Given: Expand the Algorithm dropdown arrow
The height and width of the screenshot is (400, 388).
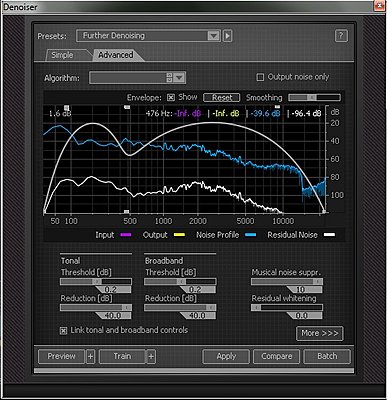Looking at the screenshot, I should point(179,78).
